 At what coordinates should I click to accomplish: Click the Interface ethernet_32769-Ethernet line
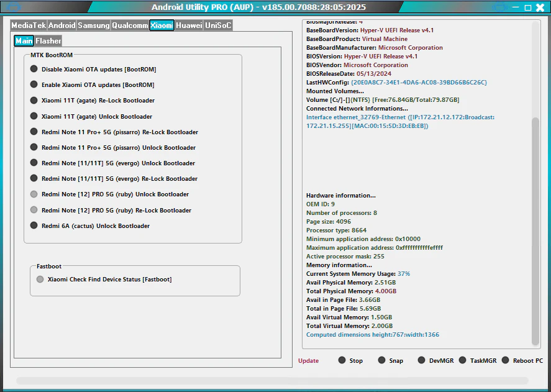(x=400, y=122)
